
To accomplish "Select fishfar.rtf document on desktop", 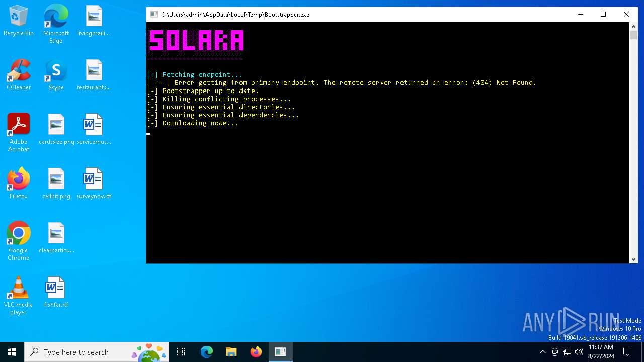I will tap(56, 293).
